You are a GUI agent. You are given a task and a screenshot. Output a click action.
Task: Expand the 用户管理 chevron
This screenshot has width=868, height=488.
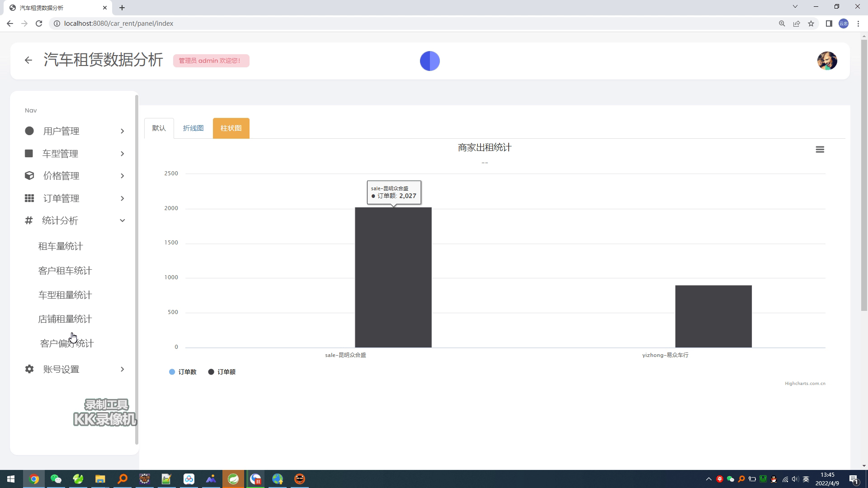click(x=122, y=131)
